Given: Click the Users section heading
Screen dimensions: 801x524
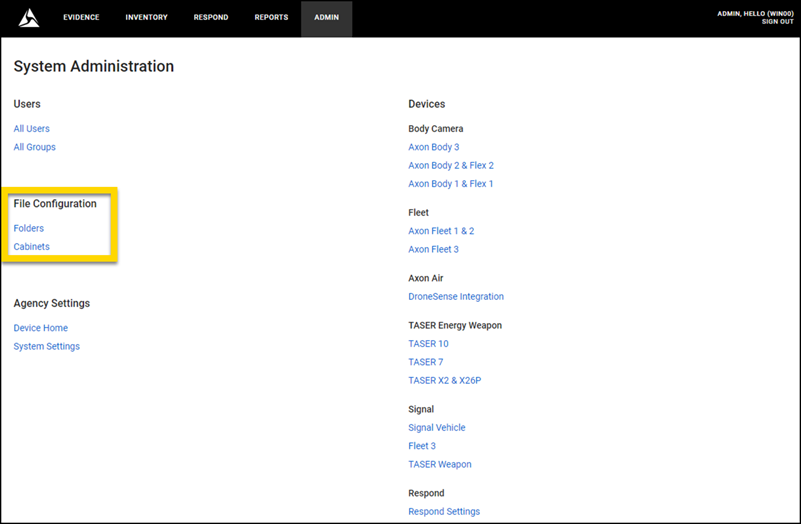Looking at the screenshot, I should coord(27,104).
